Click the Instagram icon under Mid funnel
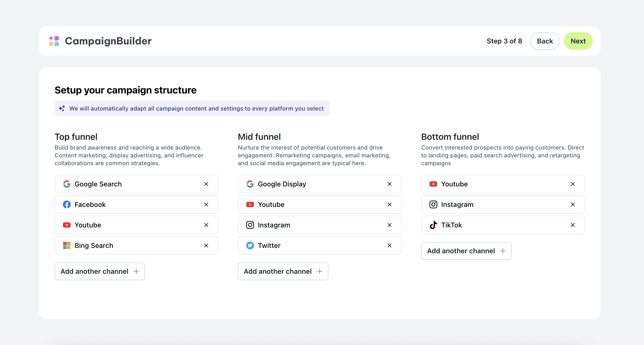The width and height of the screenshot is (644, 345). [x=250, y=225]
